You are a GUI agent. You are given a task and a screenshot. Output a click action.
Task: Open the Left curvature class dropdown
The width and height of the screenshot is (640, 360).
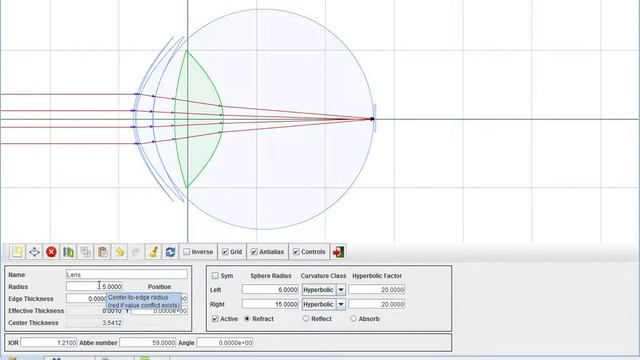(x=340, y=290)
